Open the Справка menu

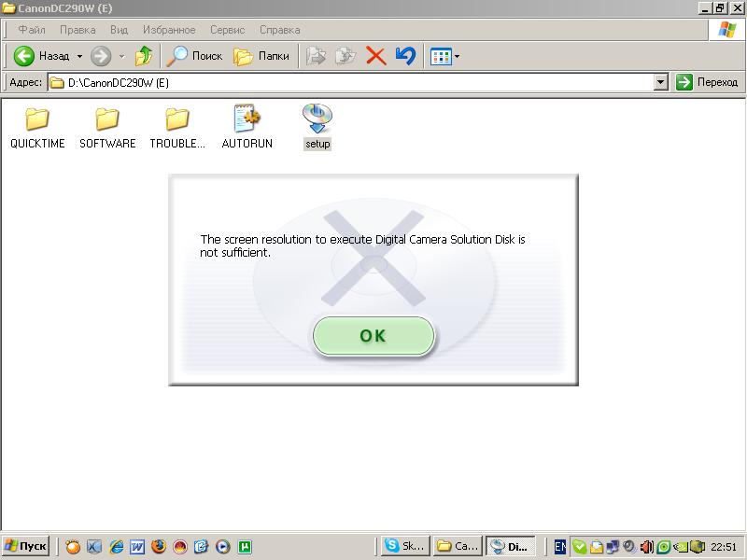279,30
